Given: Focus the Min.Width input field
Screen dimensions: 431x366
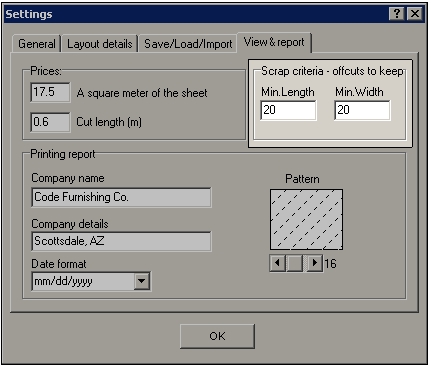Looking at the screenshot, I should (x=362, y=110).
